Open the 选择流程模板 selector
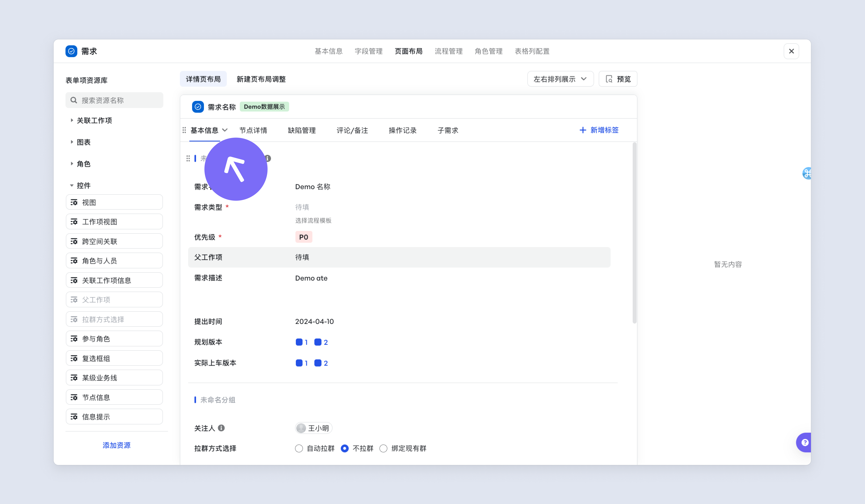The image size is (865, 504). (313, 220)
